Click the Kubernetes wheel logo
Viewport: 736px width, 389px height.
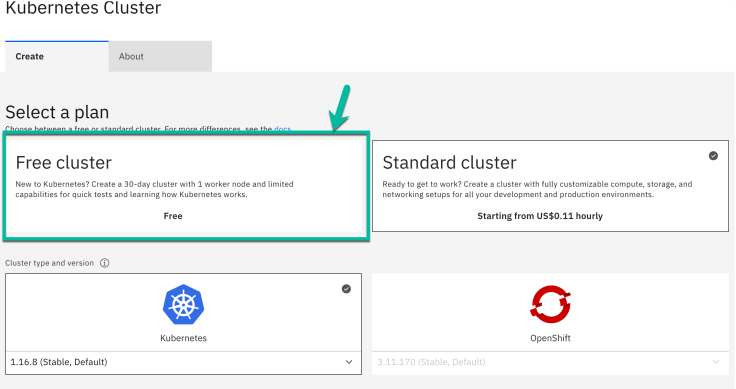pyautogui.click(x=184, y=305)
